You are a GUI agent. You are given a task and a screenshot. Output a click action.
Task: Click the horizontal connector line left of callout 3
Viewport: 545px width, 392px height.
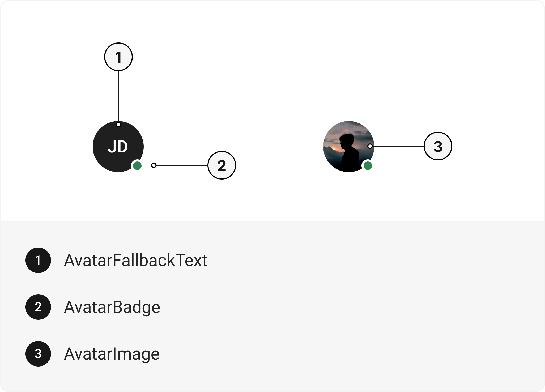(x=398, y=146)
